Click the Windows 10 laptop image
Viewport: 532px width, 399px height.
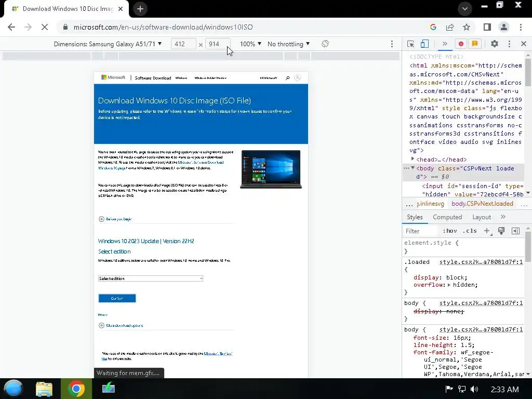pos(271,169)
